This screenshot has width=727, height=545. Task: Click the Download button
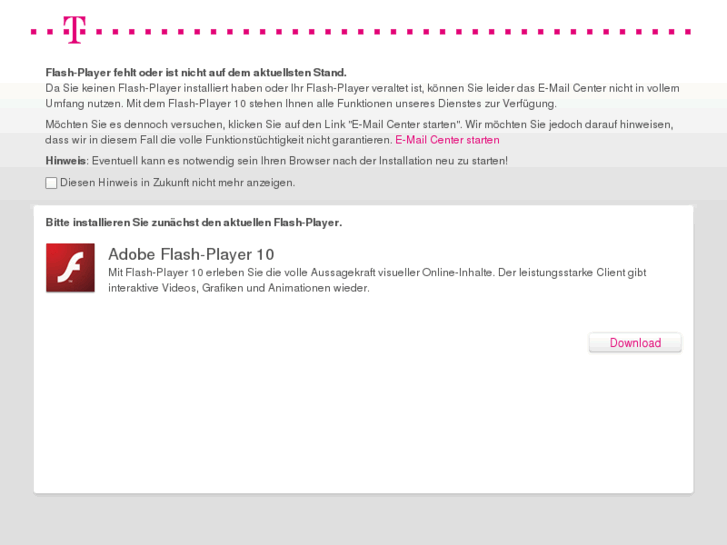(x=635, y=343)
